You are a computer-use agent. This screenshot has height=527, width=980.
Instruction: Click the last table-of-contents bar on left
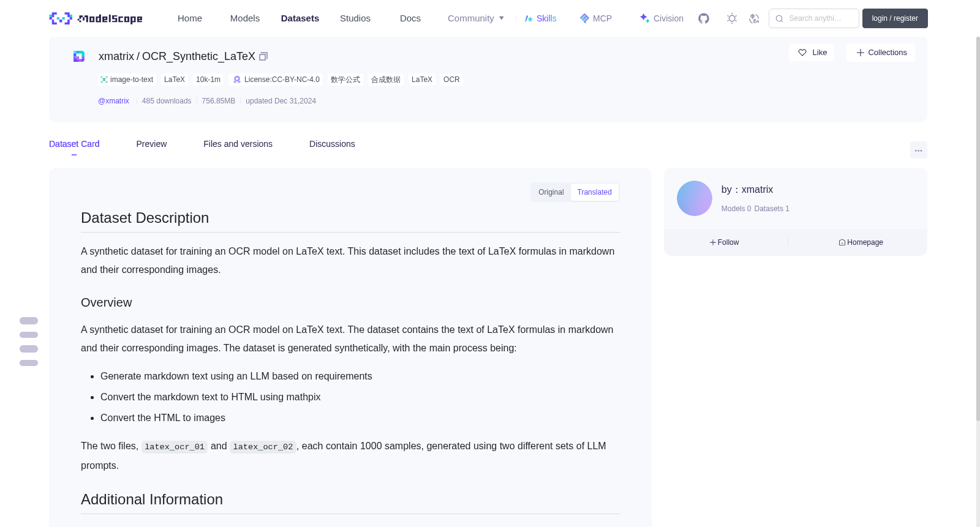[x=29, y=363]
